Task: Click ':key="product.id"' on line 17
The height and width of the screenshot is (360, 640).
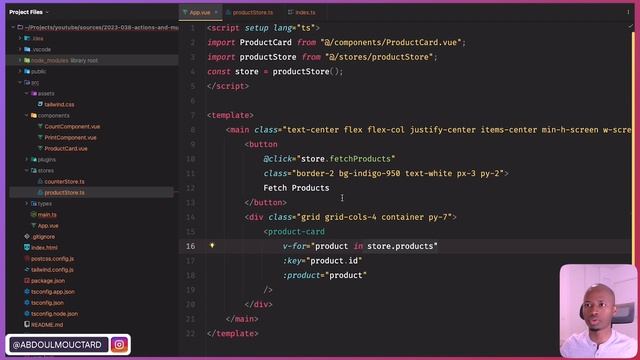Action: coord(322,261)
